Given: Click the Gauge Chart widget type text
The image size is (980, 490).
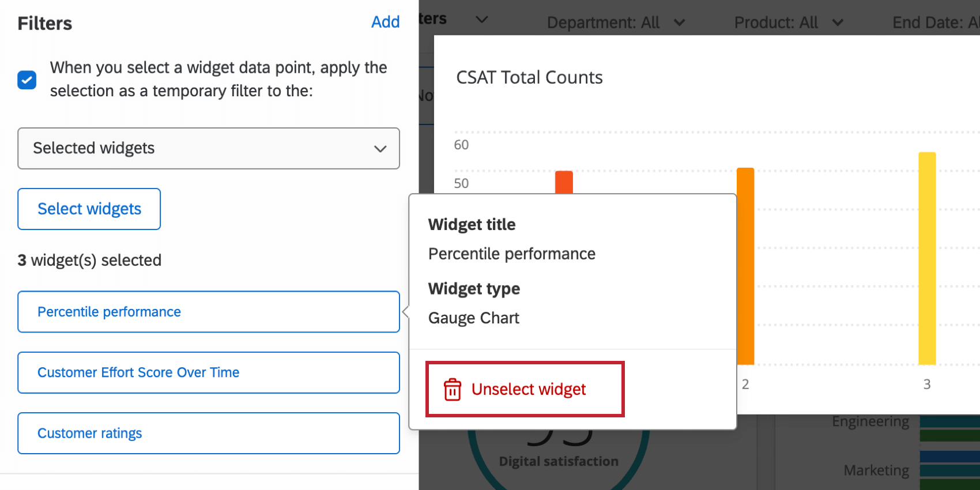Looking at the screenshot, I should 473,318.
